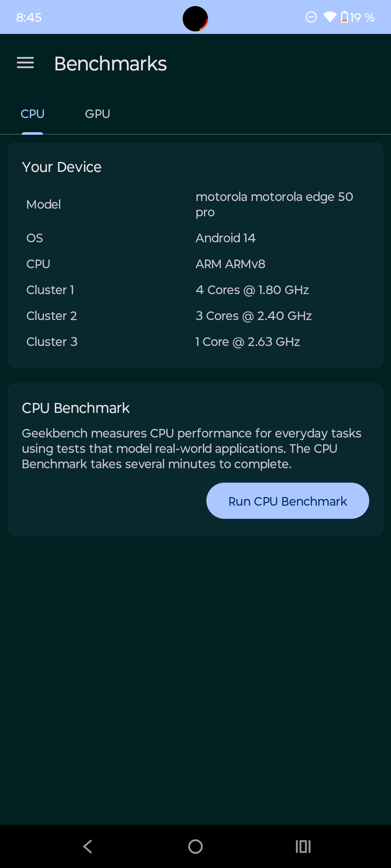Tap the Cluster 1 cores entry
This screenshot has width=391, height=868.
(x=252, y=290)
